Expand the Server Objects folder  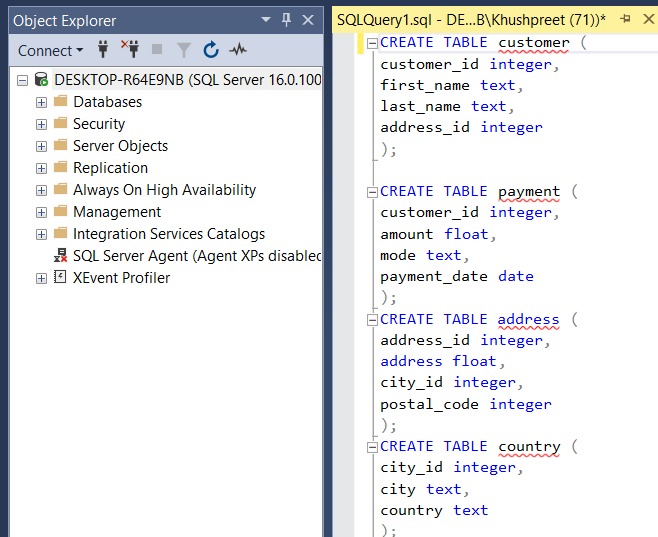pos(41,146)
